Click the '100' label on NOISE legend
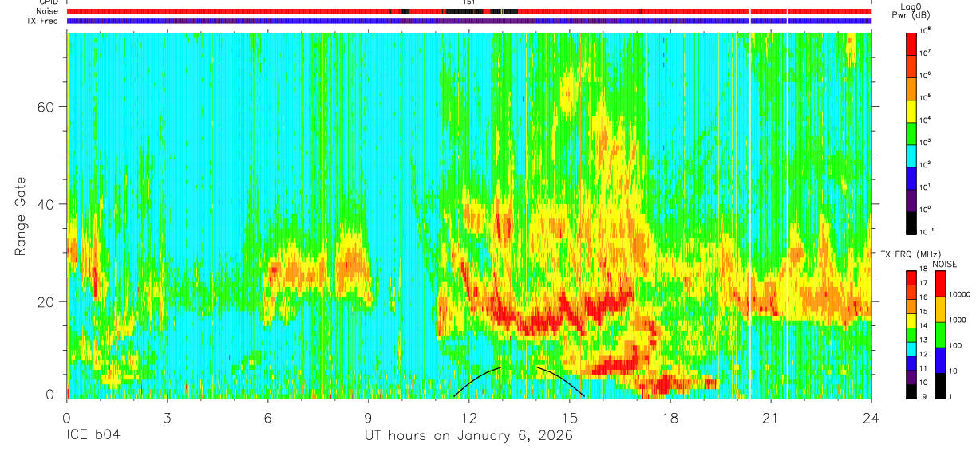The image size is (980, 452). click(x=954, y=345)
